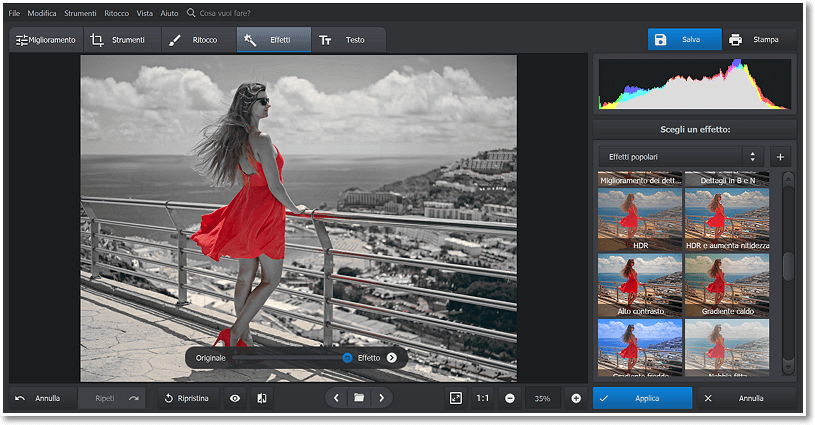The image size is (815, 425).
Task: Switch to the Testo tab
Action: [348, 40]
